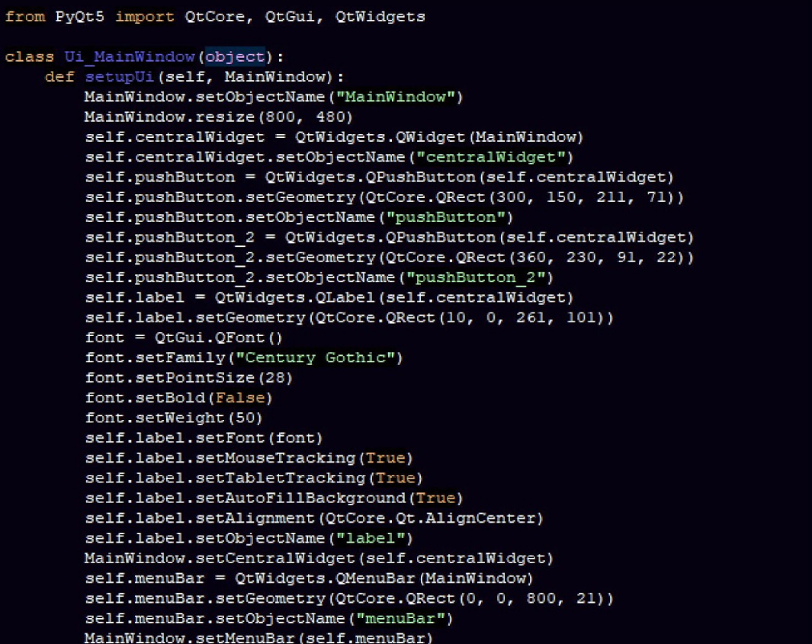This screenshot has height=644, width=812.
Task: Click the MainWindow.setCentralWidget line
Action: coord(319,558)
